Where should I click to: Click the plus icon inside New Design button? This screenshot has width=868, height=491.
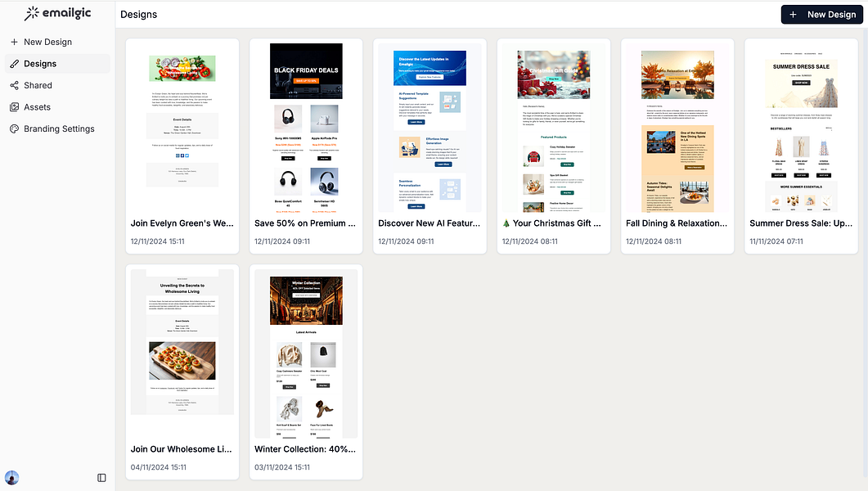792,14
